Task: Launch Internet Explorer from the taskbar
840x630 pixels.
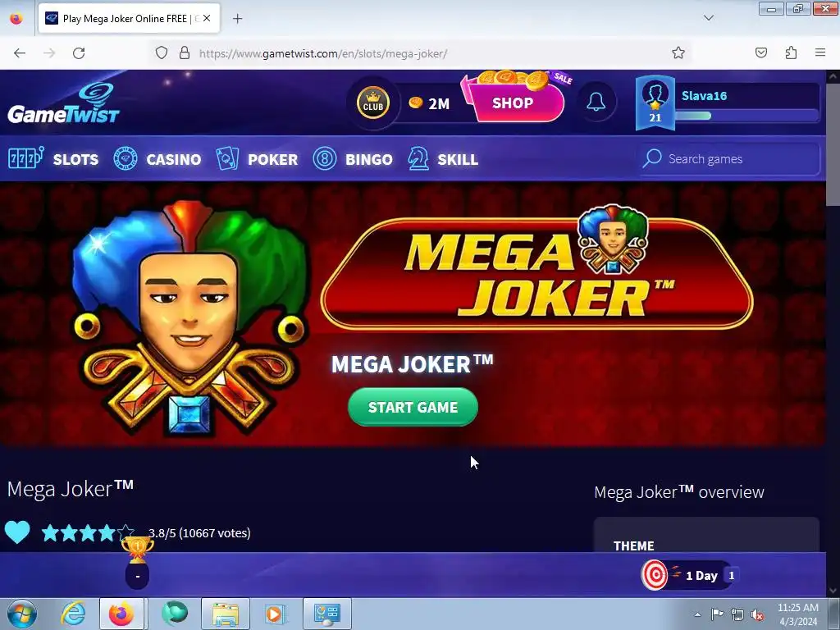Action: pos(73,614)
